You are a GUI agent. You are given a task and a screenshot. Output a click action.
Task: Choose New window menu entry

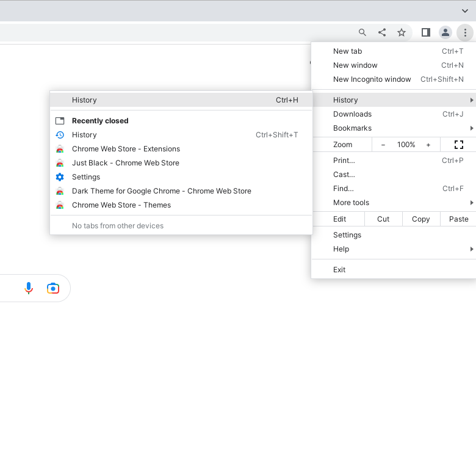pyautogui.click(x=394, y=65)
